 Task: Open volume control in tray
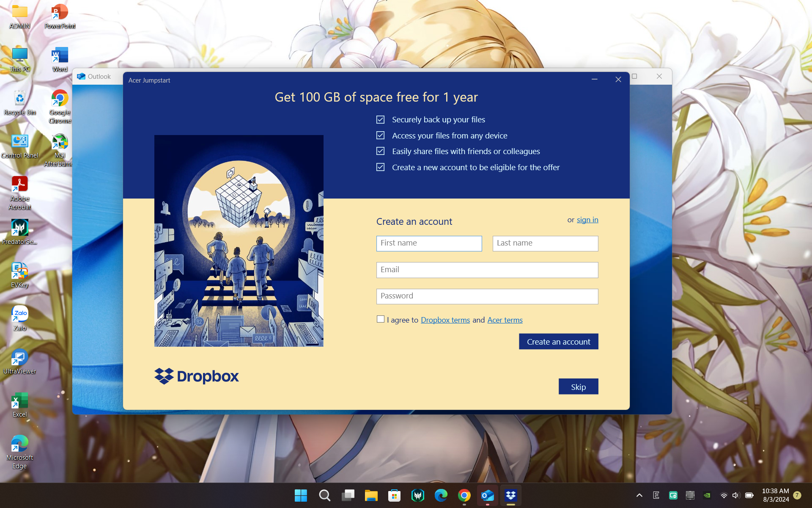coord(736,495)
